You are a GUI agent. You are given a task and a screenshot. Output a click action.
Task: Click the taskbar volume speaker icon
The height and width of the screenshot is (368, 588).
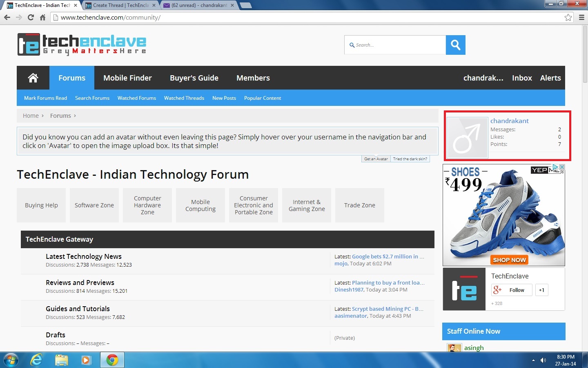coord(543,360)
